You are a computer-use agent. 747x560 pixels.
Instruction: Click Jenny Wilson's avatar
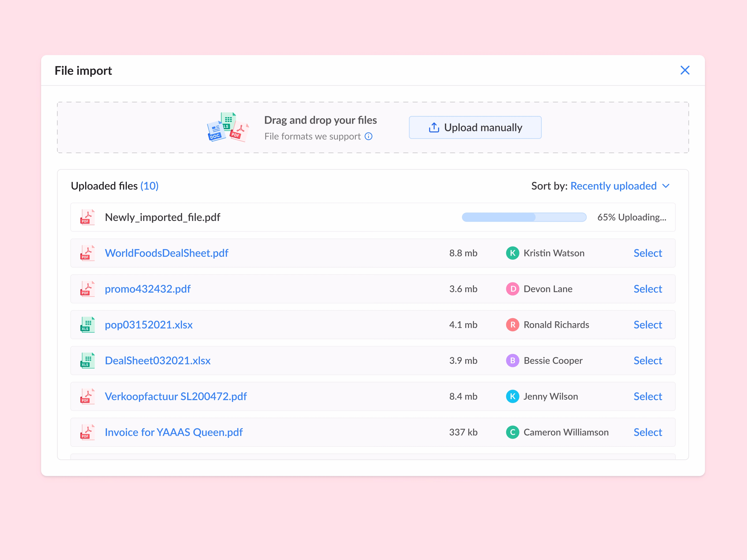pos(512,396)
